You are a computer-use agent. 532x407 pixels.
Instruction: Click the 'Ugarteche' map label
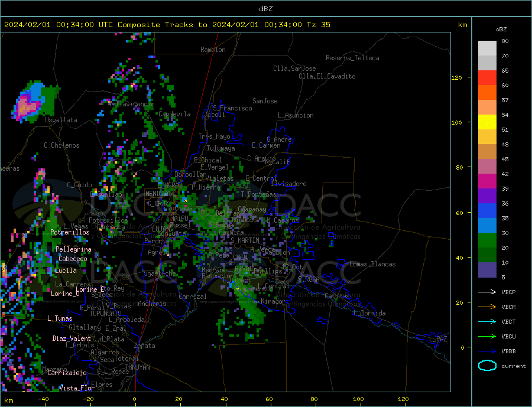pyautogui.click(x=160, y=274)
